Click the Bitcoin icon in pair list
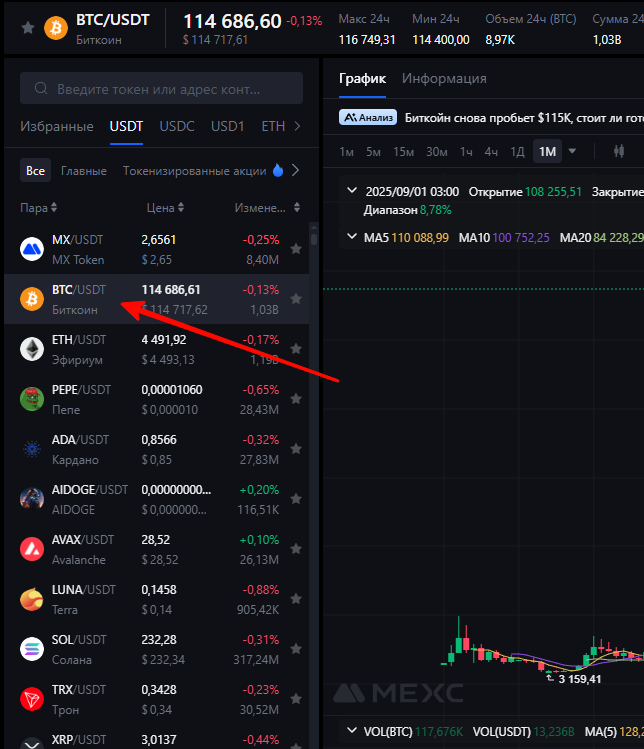 tap(32, 299)
